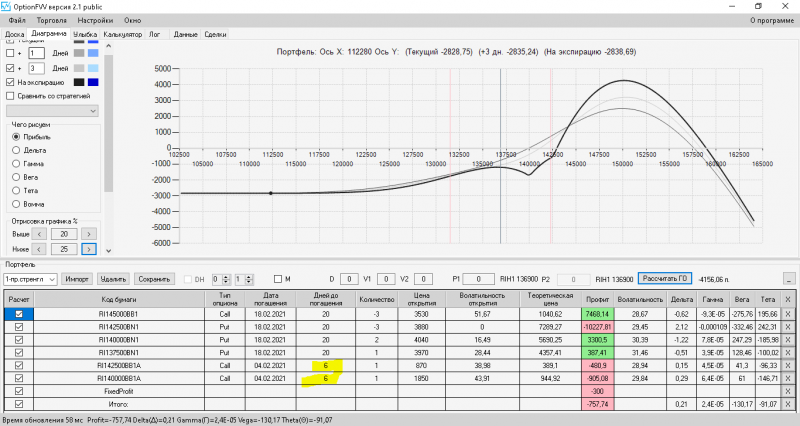Click the Рассчитать ГО button
The image size is (800, 426).
pos(665,279)
